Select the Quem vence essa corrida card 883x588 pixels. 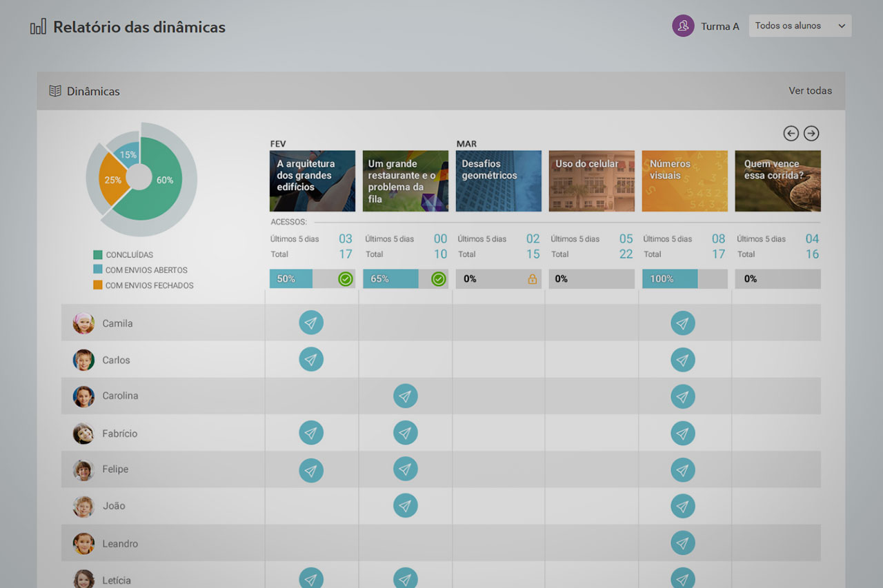click(x=777, y=181)
